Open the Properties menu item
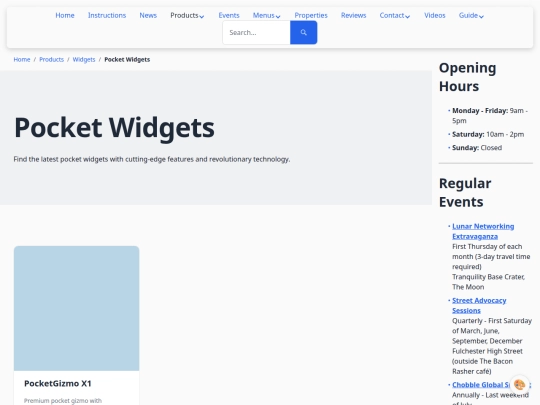Viewport: 540px width, 405px height. tap(311, 15)
